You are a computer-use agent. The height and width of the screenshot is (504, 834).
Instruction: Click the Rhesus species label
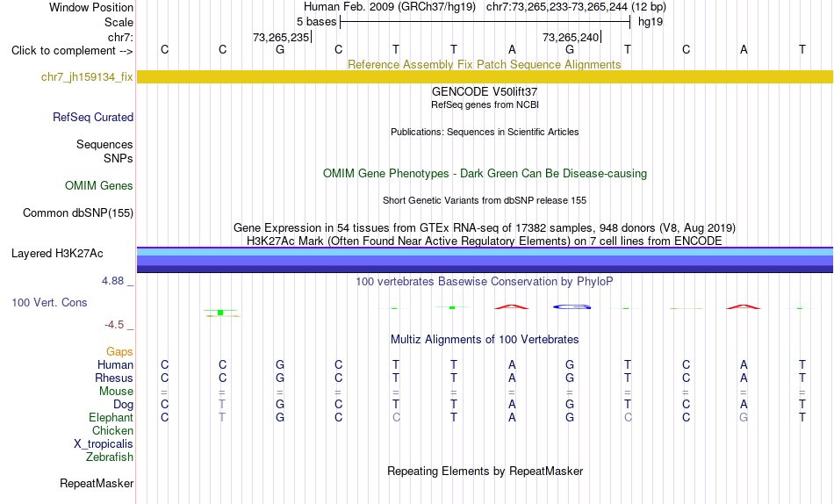click(x=114, y=378)
